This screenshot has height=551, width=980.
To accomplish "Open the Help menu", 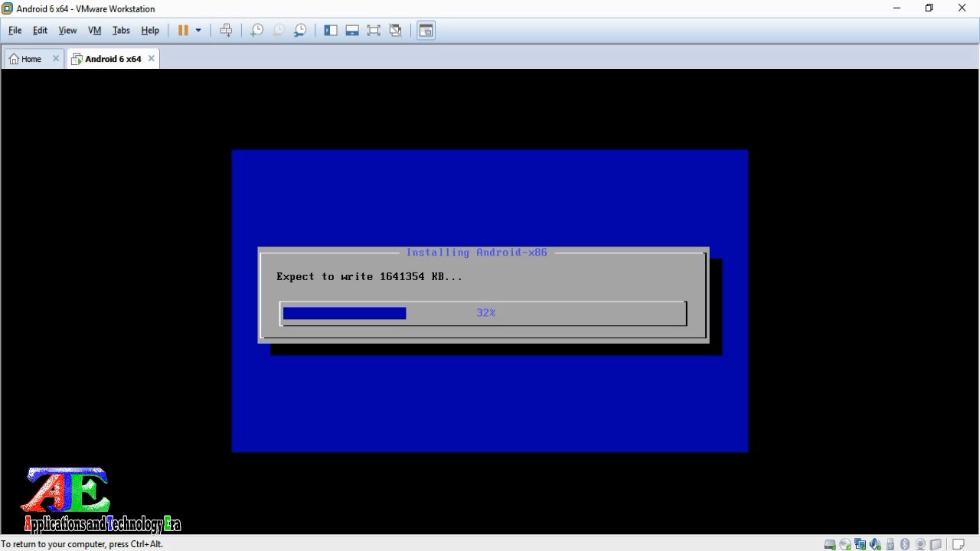I will point(150,31).
